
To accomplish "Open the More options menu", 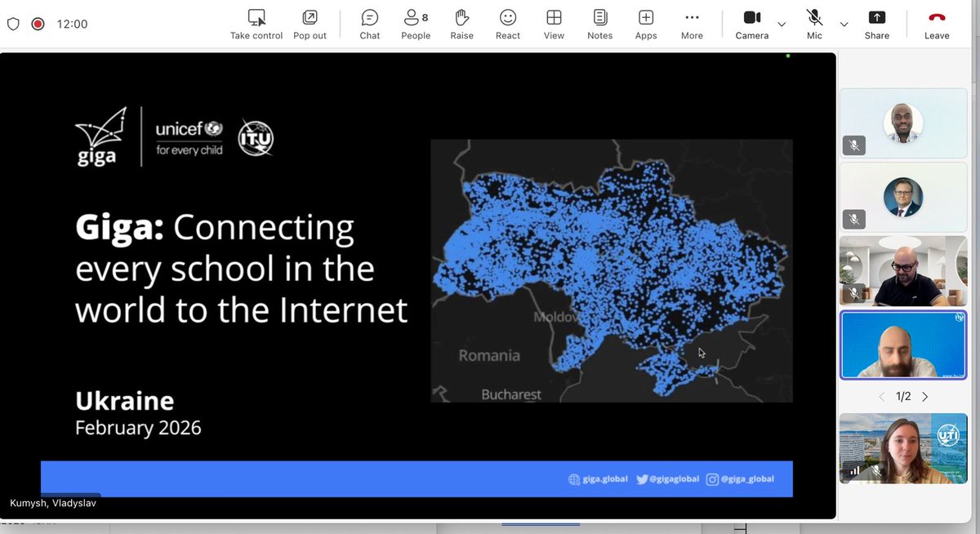I will click(x=692, y=24).
